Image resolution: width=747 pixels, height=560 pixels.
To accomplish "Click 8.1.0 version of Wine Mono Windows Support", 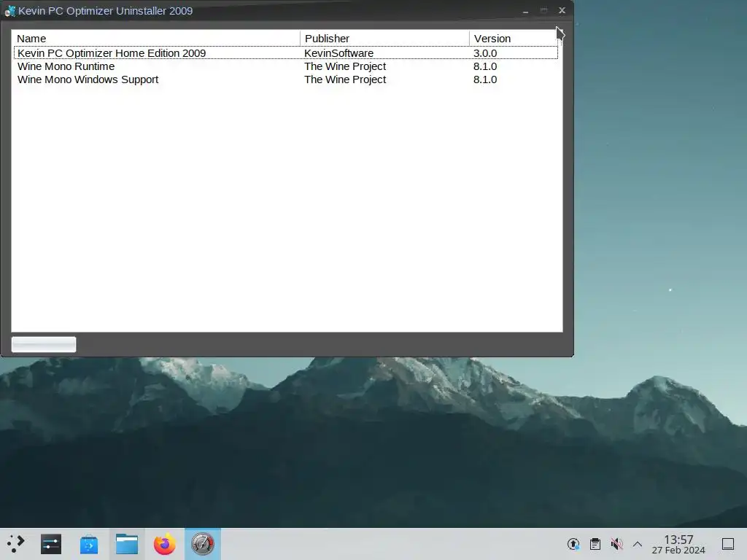I will click(485, 79).
